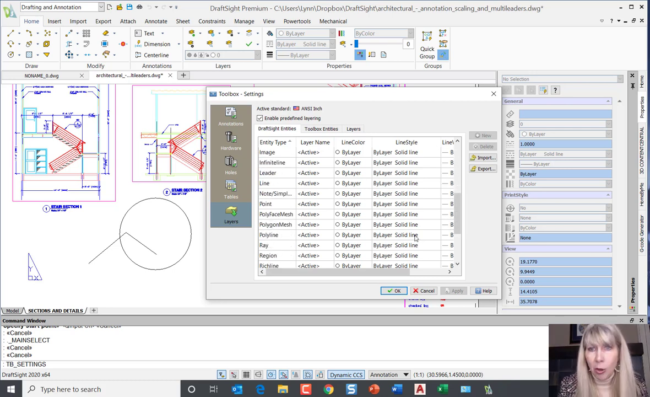Open the Tables settings category

coord(231,189)
